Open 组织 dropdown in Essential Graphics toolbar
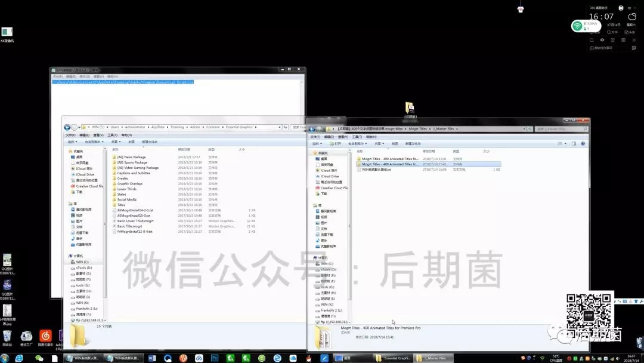The height and width of the screenshot is (363, 644). pyautogui.click(x=72, y=142)
